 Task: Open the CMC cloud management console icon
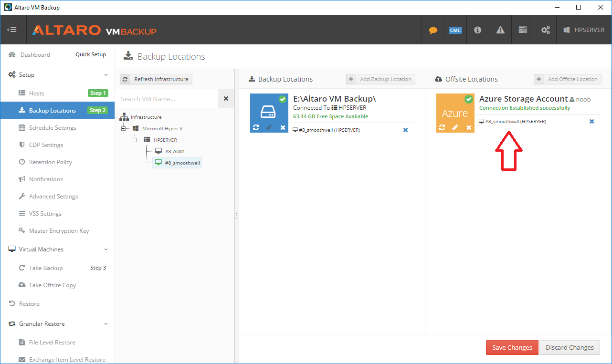tap(455, 30)
